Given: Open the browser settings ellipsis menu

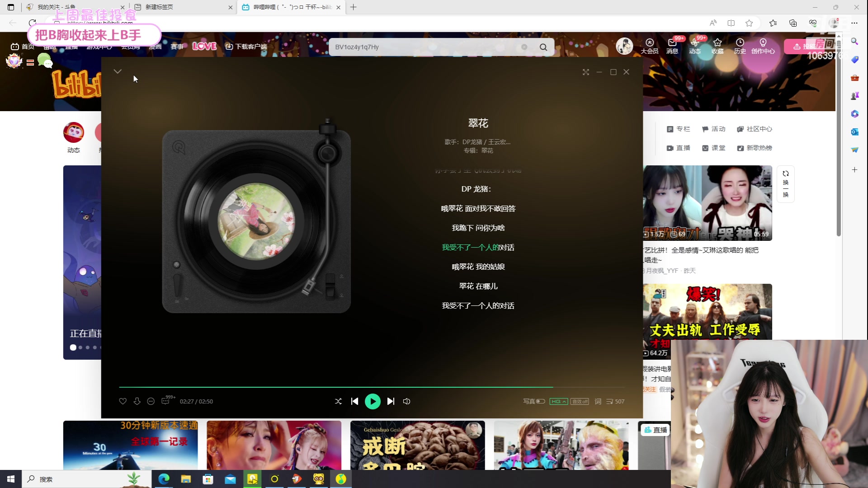Looking at the screenshot, I should pyautogui.click(x=854, y=23).
